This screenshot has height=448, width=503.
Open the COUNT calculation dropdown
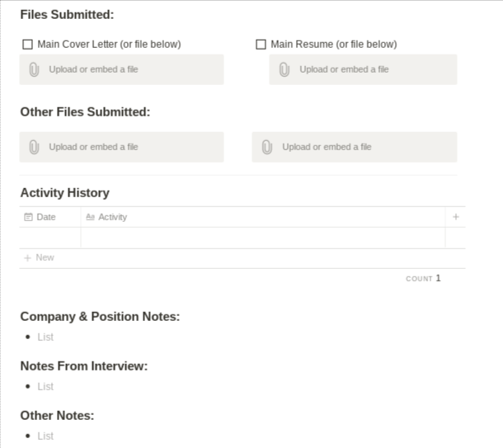click(423, 279)
